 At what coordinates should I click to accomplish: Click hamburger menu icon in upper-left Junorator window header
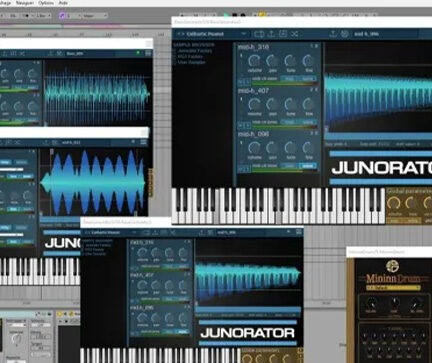(x=148, y=53)
